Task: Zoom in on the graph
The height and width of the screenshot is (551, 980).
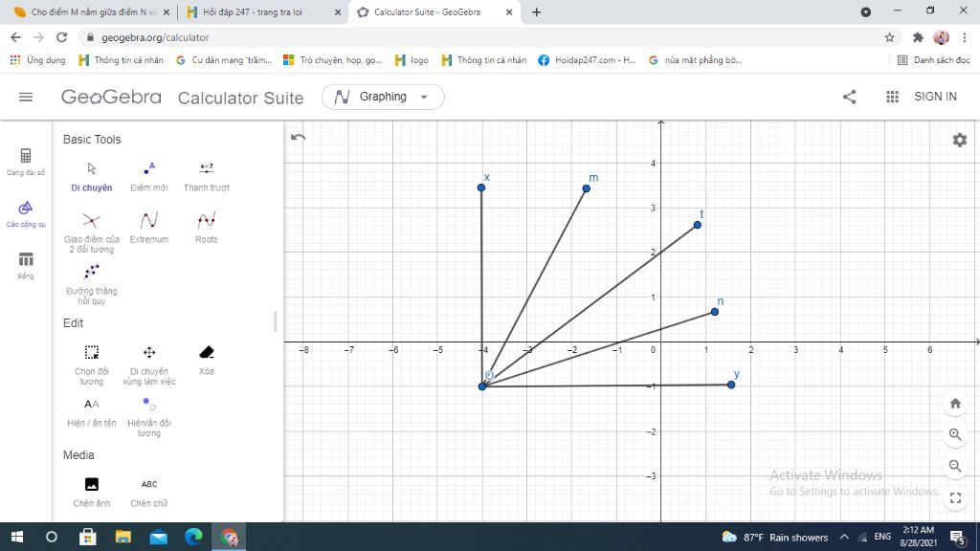Action: point(955,435)
